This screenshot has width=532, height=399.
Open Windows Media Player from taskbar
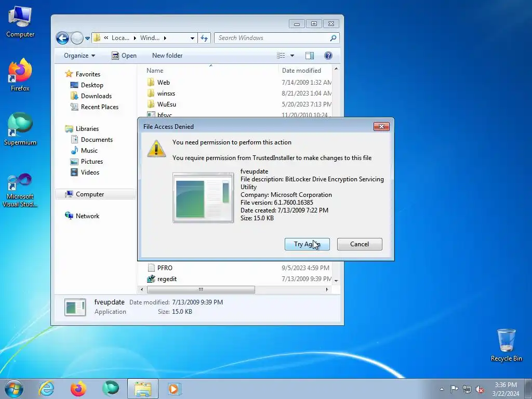point(175,389)
